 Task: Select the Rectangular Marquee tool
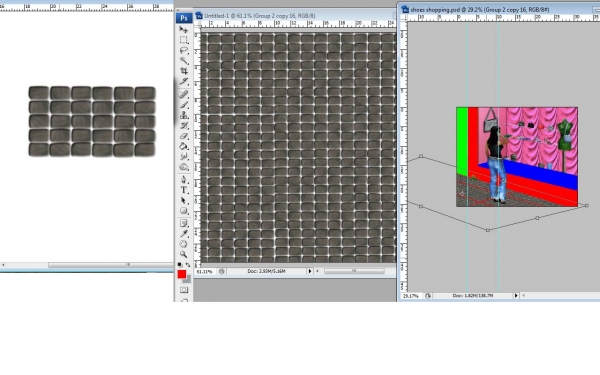pos(184,40)
